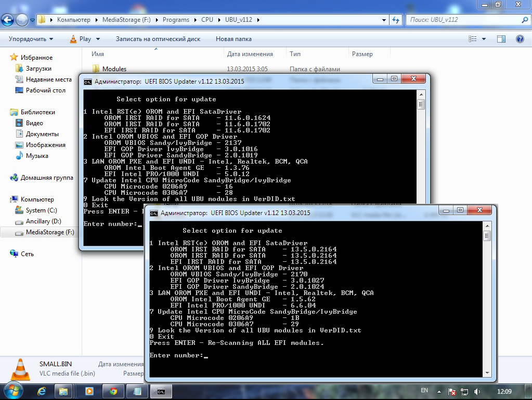Open the Изображения library
Screen dimensions: 532x400
pos(45,145)
